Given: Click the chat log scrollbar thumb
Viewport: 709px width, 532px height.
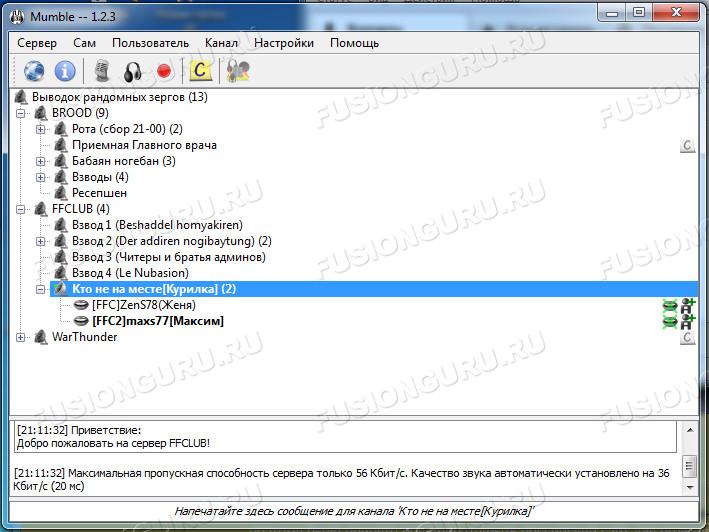Looking at the screenshot, I should coord(690,466).
